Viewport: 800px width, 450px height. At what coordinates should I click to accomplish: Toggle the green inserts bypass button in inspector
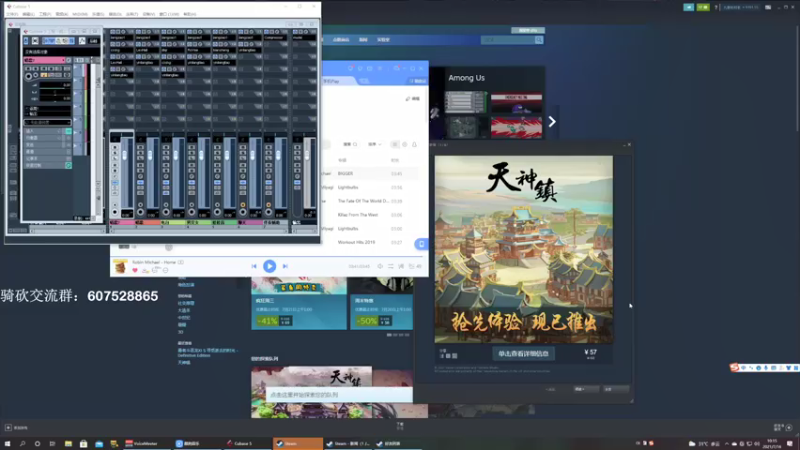coord(68,131)
